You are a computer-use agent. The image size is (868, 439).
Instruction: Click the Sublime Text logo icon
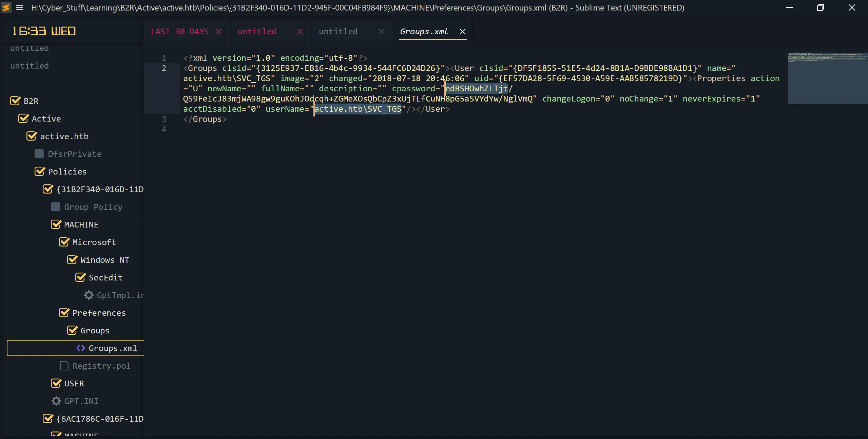[x=6, y=7]
